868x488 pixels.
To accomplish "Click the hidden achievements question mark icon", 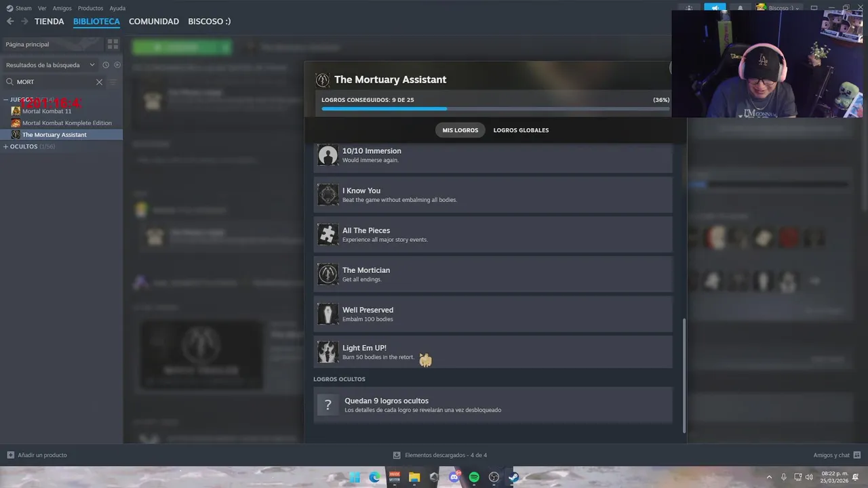I will pos(328,405).
